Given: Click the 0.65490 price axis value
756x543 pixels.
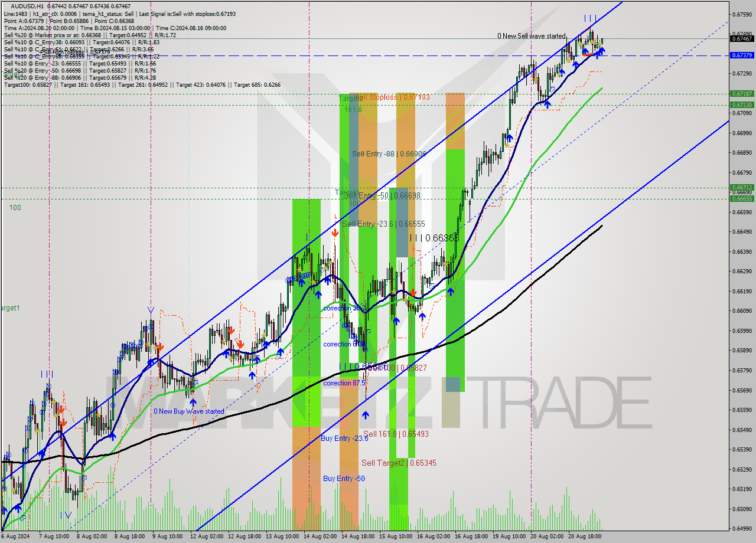Looking at the screenshot, I should tap(742, 430).
